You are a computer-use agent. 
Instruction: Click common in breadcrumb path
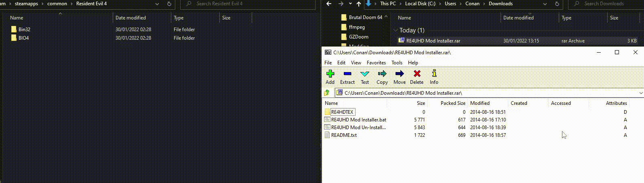(x=57, y=4)
